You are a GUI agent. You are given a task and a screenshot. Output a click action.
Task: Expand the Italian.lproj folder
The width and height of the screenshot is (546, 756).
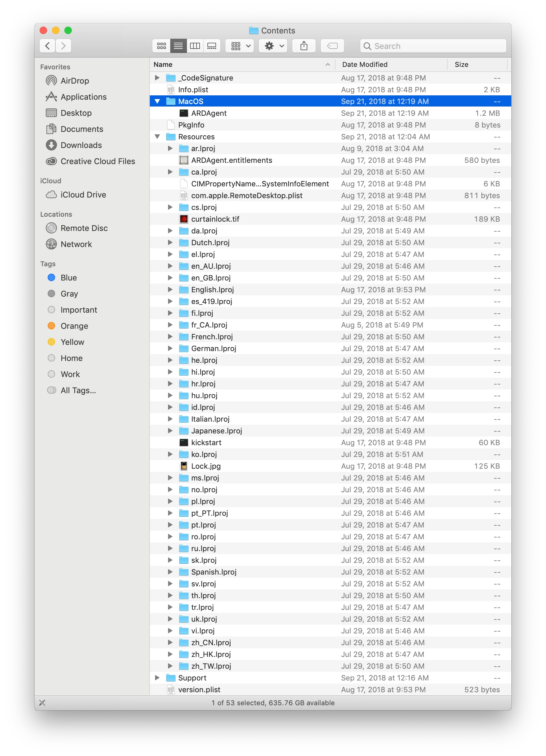click(x=170, y=419)
